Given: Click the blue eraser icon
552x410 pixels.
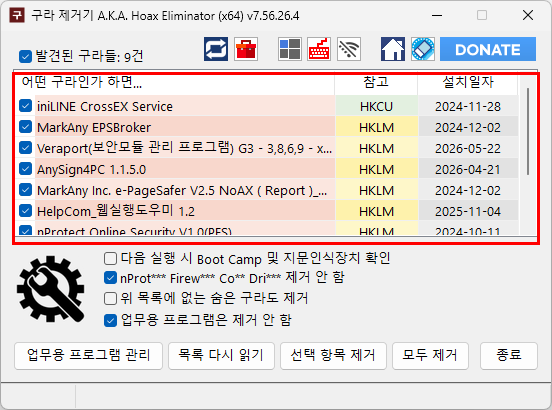Looking at the screenshot, I should point(423,49).
